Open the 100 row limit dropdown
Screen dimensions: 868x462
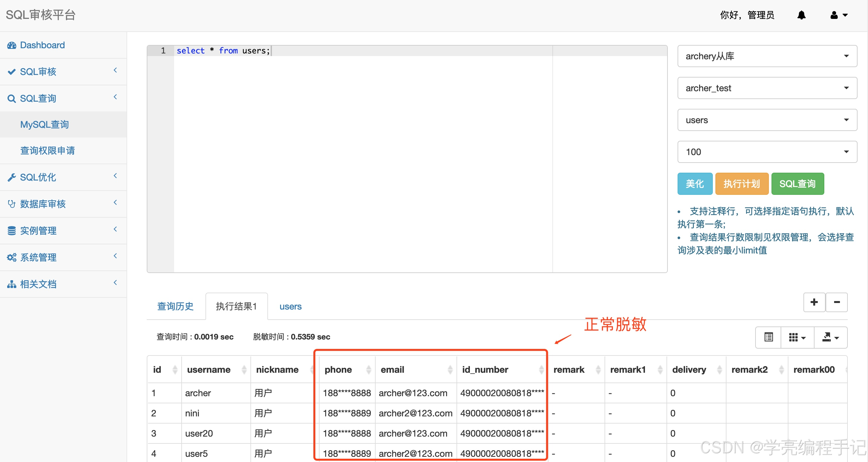(767, 152)
